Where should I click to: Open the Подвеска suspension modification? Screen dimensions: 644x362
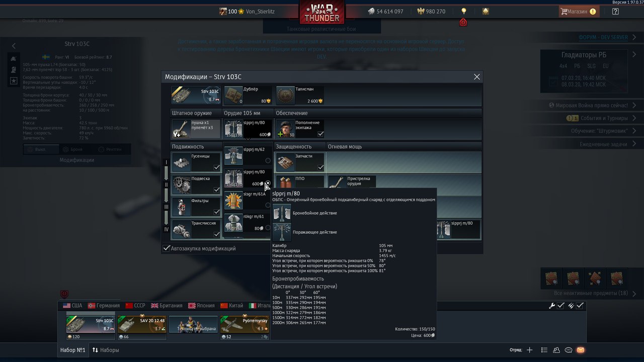(x=196, y=185)
